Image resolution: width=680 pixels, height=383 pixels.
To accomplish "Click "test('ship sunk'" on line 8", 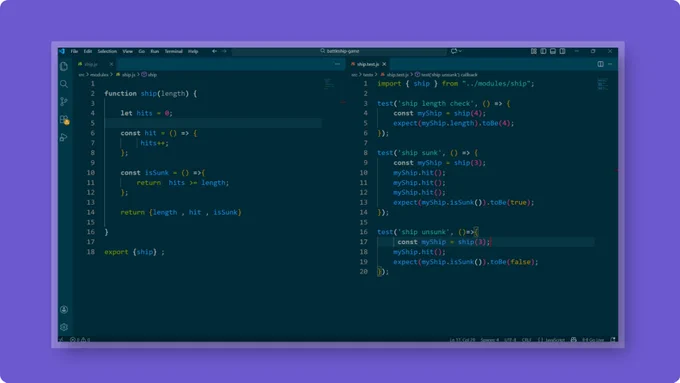I will tap(408, 153).
